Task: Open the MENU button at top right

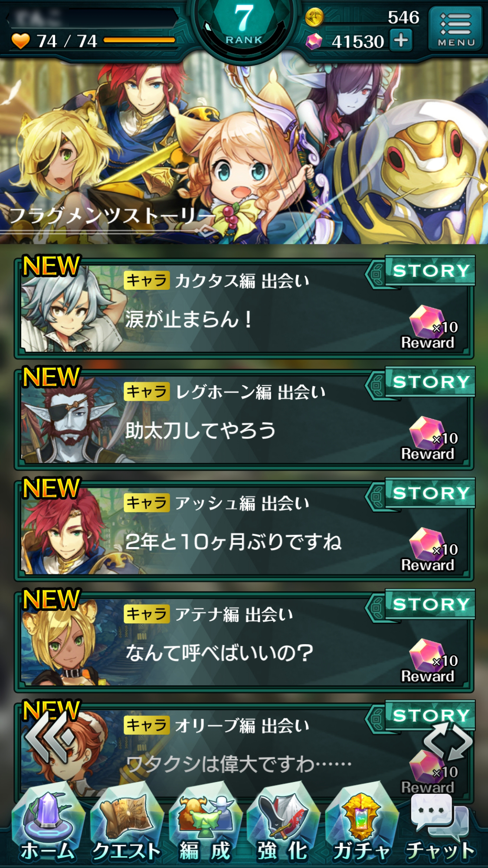Action: [x=455, y=29]
